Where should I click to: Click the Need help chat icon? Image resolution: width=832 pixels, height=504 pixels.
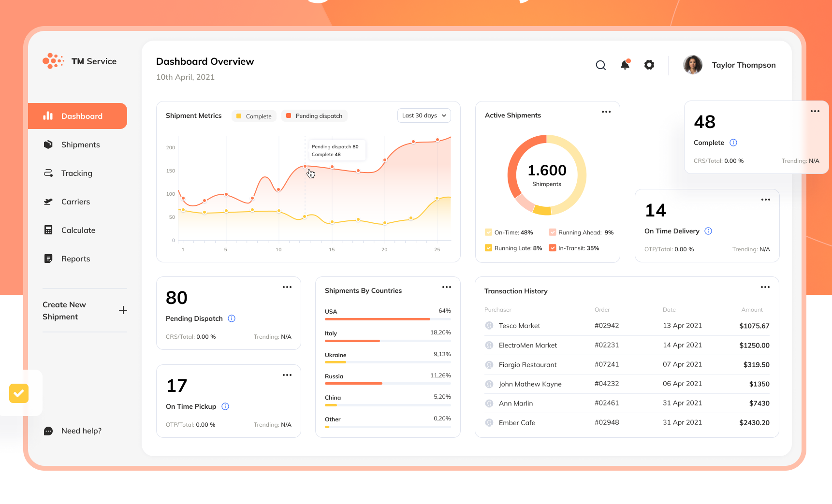pyautogui.click(x=48, y=431)
